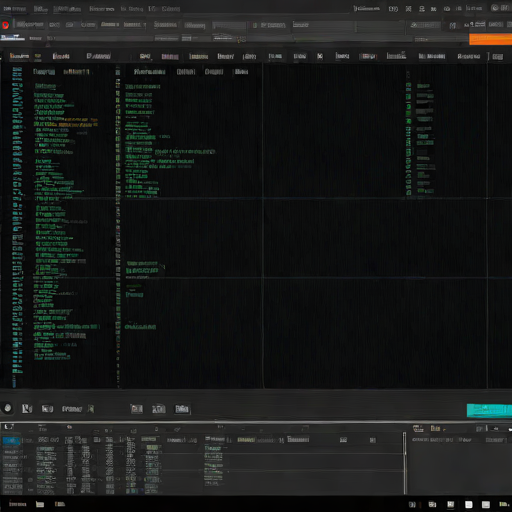Viewport: 512px width, 512px height.
Task: Click the round gray icon in the lower toolbar
Action: tap(8, 408)
